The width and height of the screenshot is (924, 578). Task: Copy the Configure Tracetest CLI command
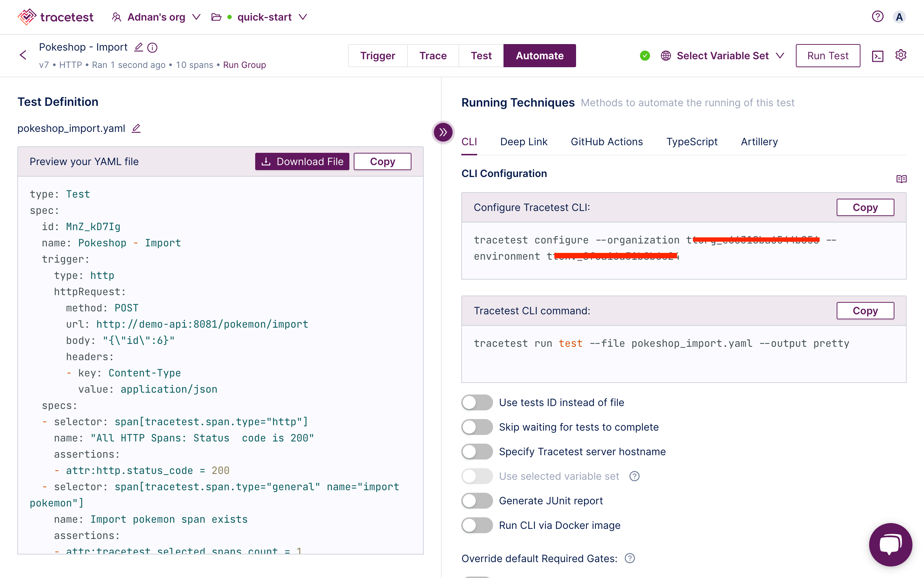[865, 208]
